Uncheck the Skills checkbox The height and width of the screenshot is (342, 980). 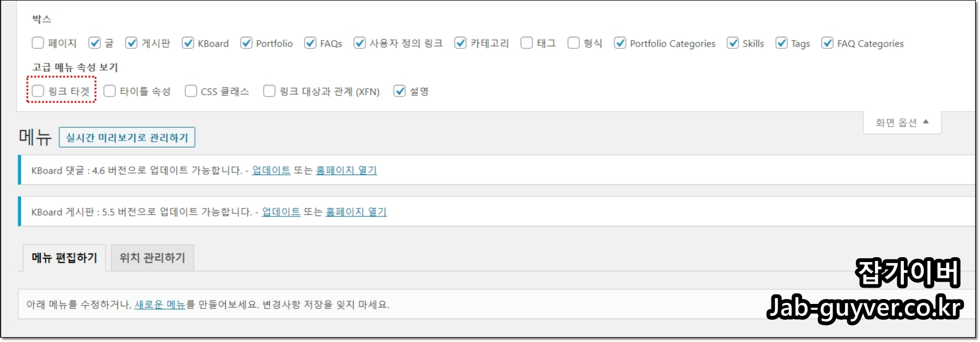733,42
